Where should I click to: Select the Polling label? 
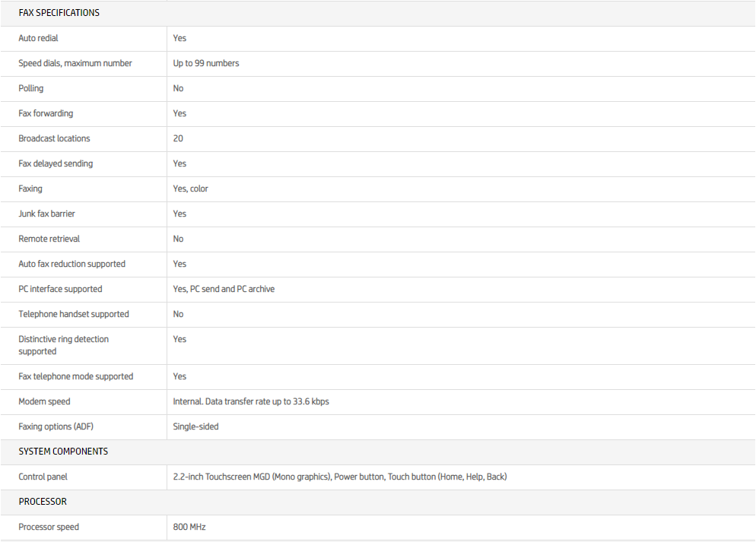tap(31, 88)
